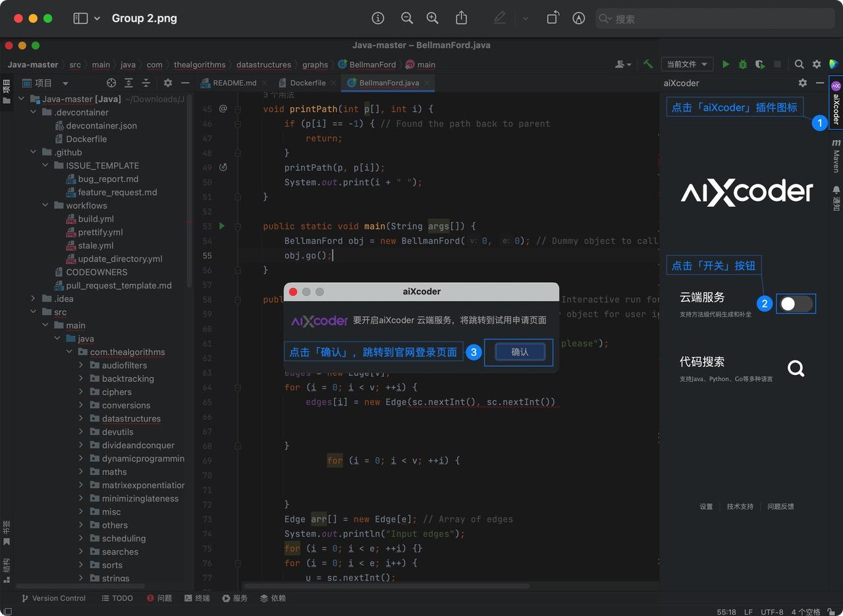Run the current file with the green Run icon
Screen dimensions: 843x616
tap(726, 64)
